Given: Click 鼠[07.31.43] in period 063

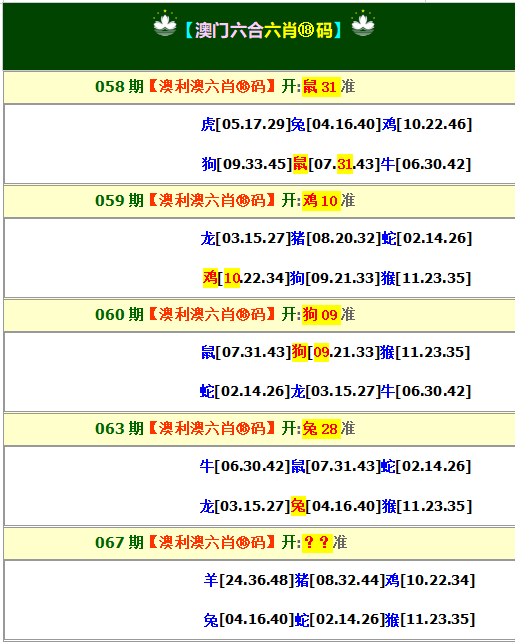Looking at the screenshot, I should pyautogui.click(x=336, y=466).
